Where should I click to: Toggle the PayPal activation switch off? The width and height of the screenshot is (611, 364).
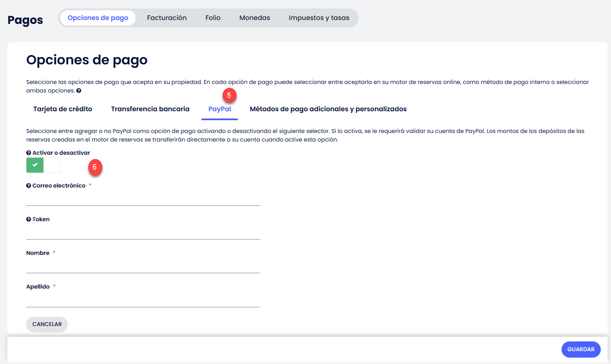coord(43,165)
